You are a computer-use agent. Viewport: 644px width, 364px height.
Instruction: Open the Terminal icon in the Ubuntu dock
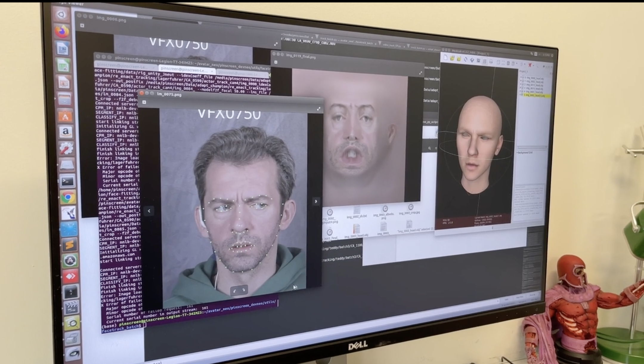point(67,181)
